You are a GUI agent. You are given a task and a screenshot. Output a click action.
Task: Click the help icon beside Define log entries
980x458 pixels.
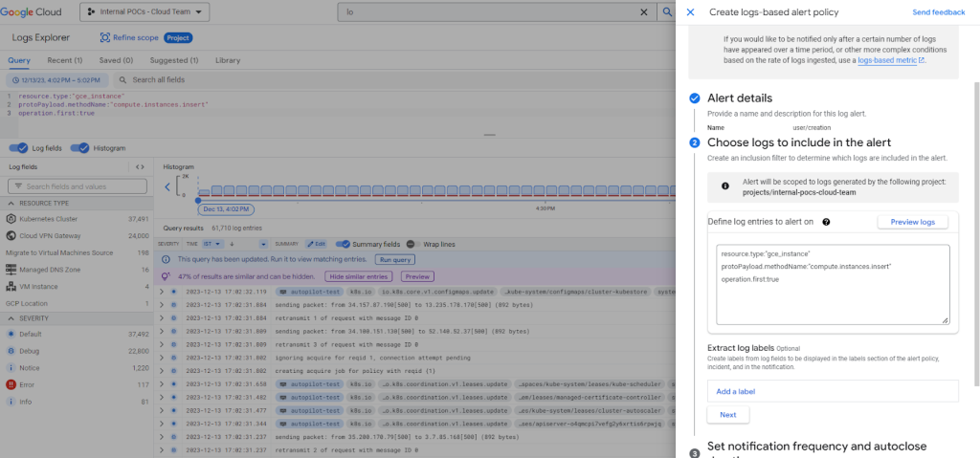(x=826, y=222)
